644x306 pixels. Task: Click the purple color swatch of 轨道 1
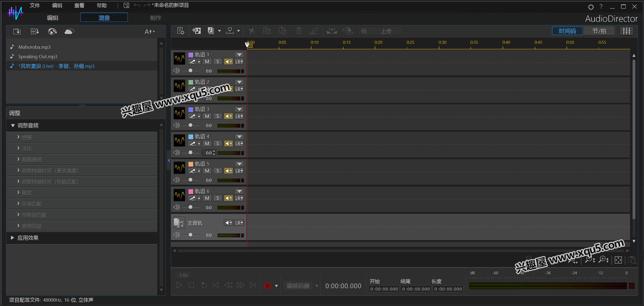[x=191, y=55]
